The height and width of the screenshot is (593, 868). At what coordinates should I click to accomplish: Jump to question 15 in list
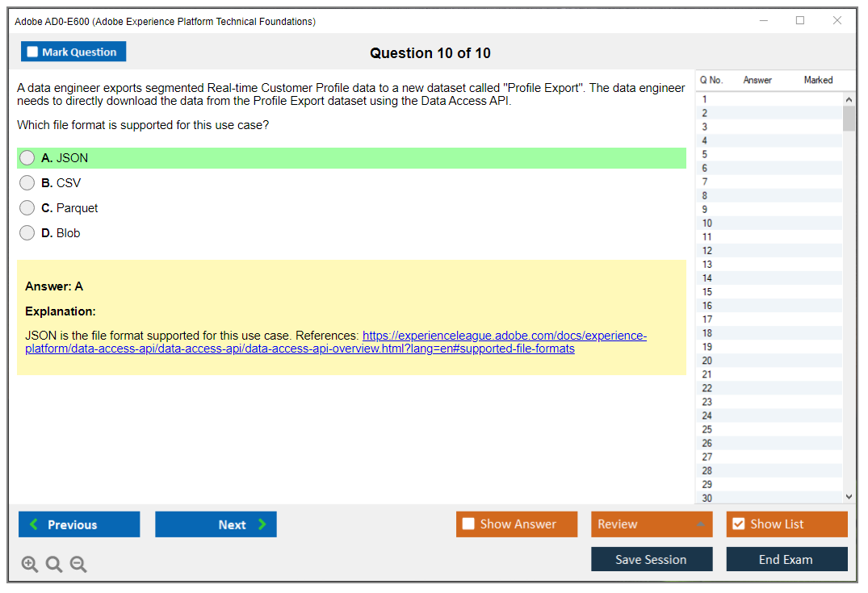[707, 292]
